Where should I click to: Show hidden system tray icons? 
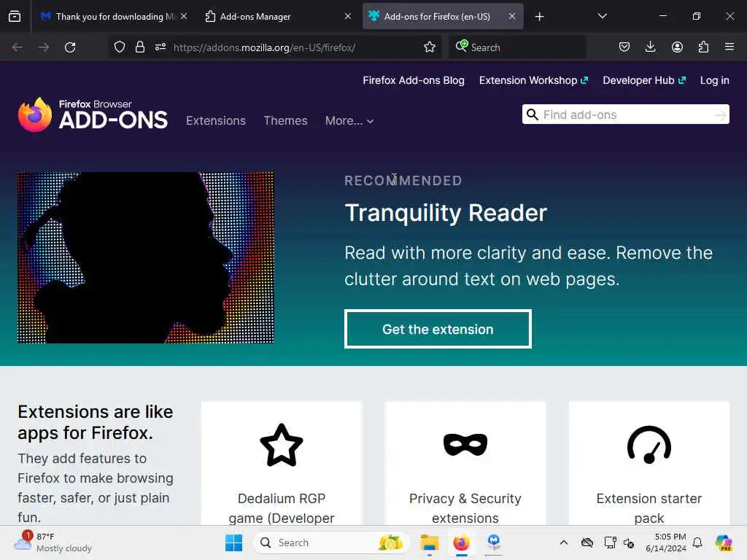(564, 542)
